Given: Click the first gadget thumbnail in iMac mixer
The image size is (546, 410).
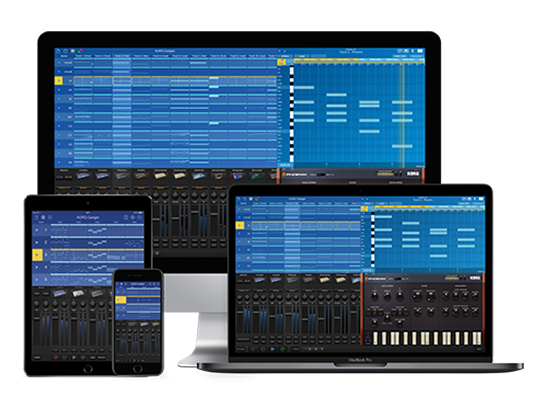Looking at the screenshot, I should pos(83,176).
